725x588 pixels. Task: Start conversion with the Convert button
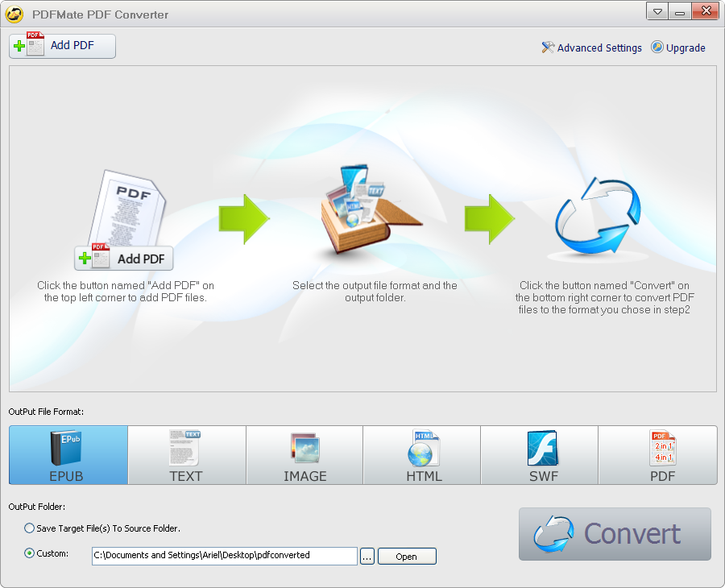pyautogui.click(x=615, y=534)
